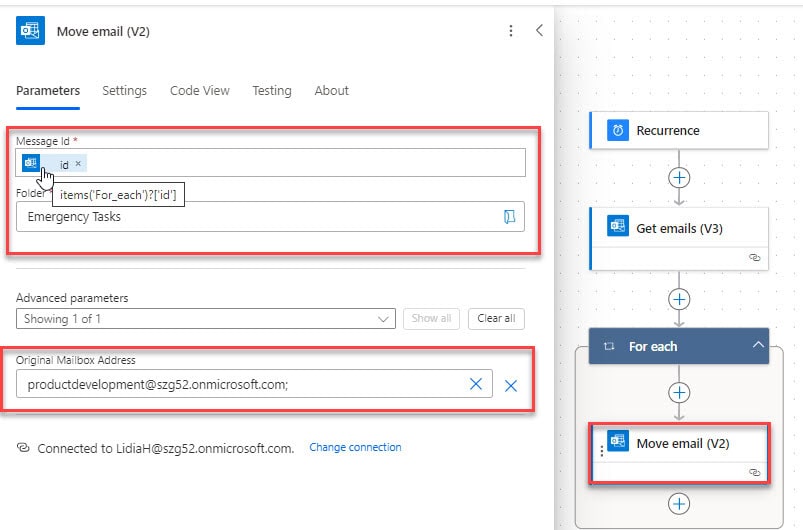Remove the id token with its x
This screenshot has width=803, height=530.
[x=78, y=164]
